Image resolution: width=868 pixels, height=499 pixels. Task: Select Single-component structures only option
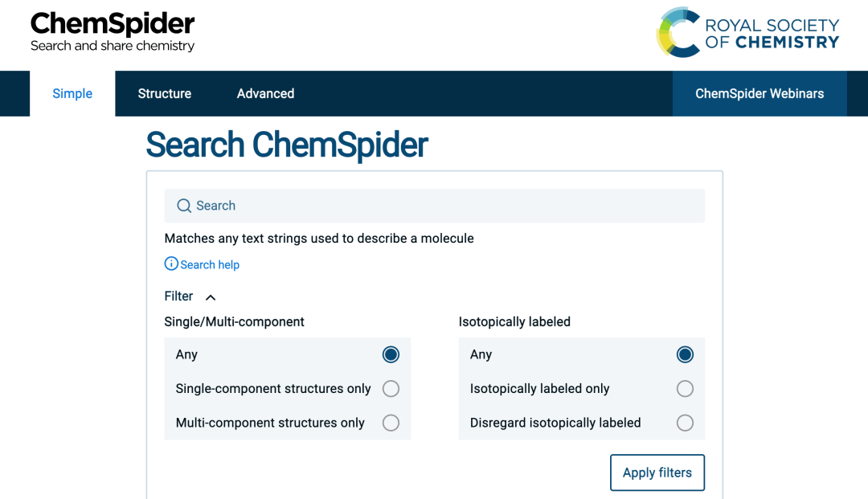[x=391, y=389]
